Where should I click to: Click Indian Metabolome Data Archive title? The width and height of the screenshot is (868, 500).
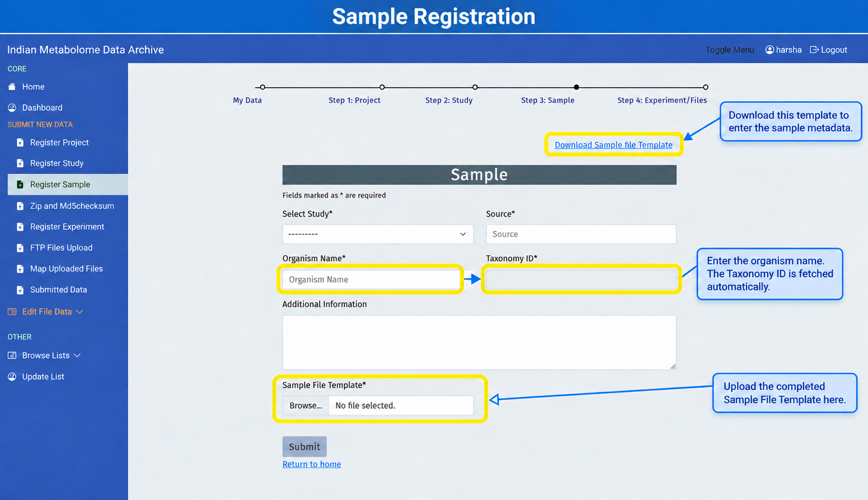click(86, 50)
